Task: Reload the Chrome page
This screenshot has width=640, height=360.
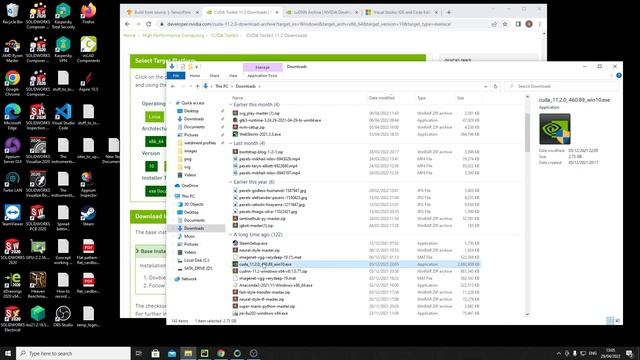Action: pos(149,24)
